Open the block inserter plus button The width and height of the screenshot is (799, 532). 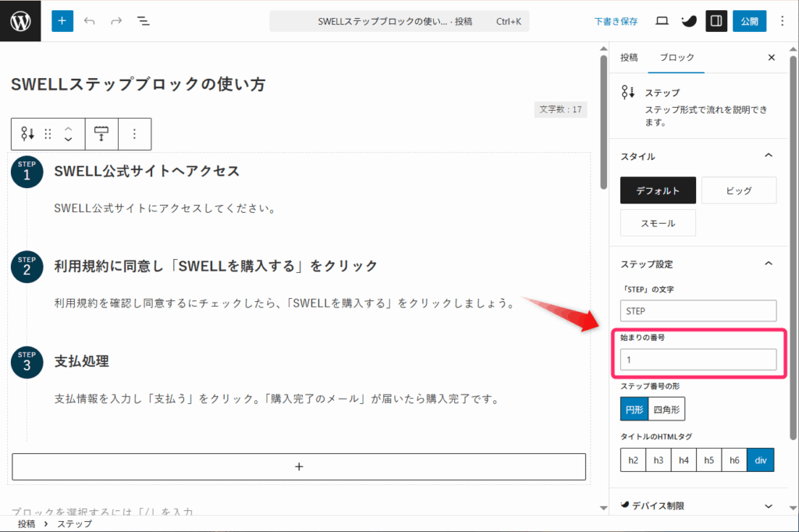[x=62, y=21]
